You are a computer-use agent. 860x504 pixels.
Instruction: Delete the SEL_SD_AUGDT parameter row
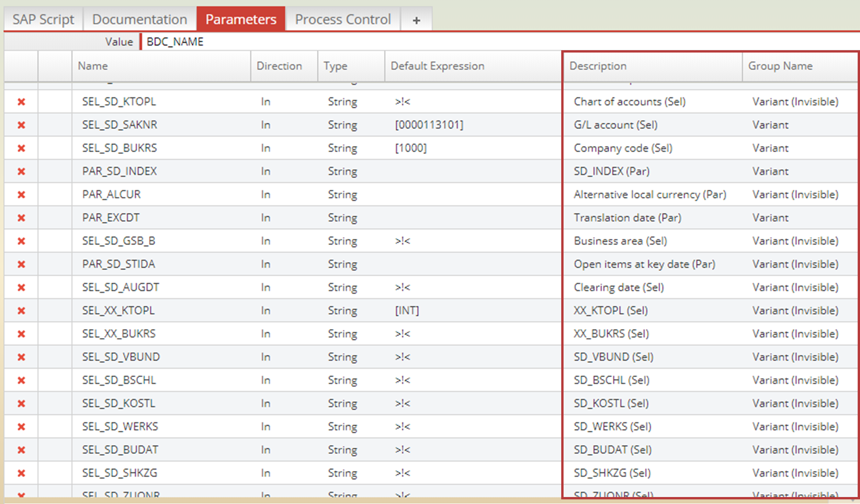pyautogui.click(x=21, y=288)
